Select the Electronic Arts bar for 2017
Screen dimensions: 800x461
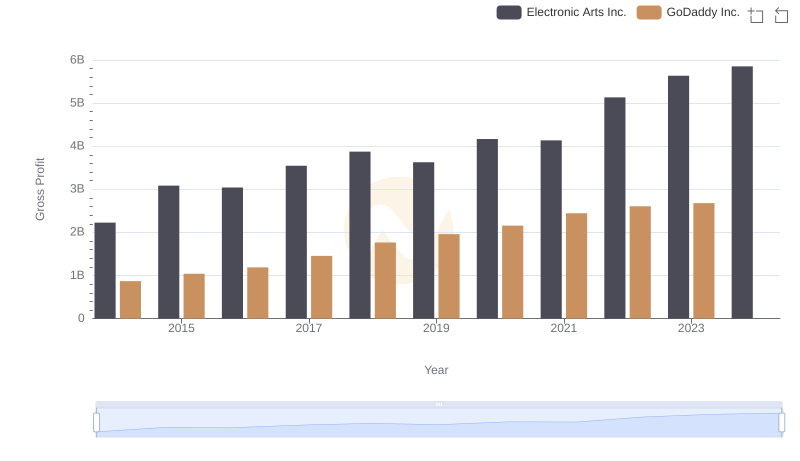coord(296,242)
